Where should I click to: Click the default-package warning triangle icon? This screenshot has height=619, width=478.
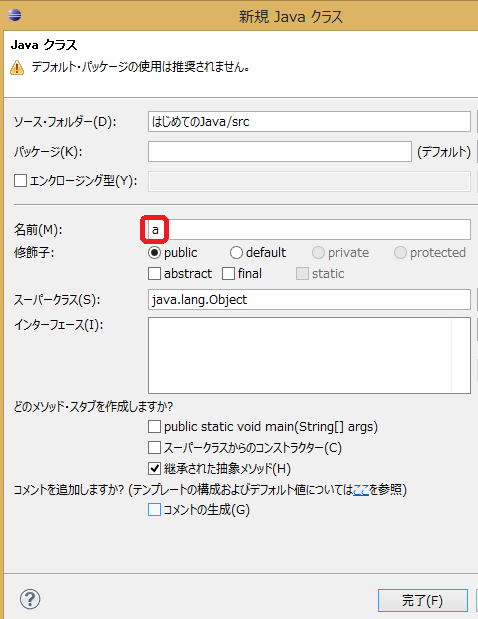(x=17, y=68)
